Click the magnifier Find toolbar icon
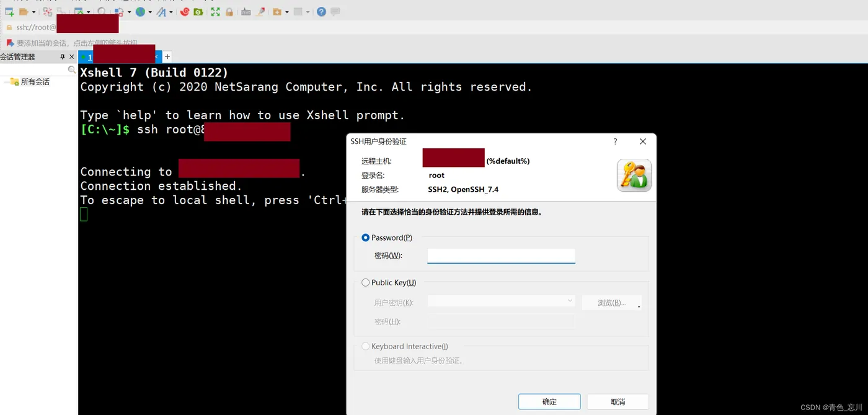 click(102, 12)
